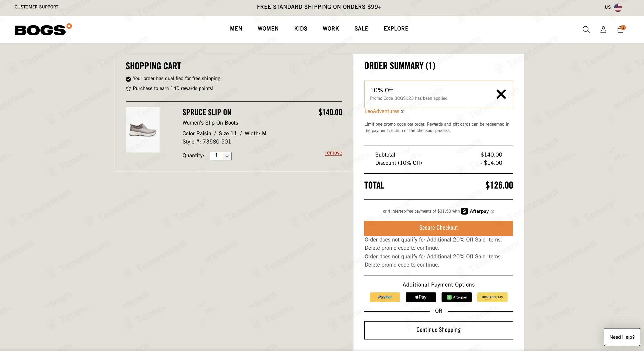The image size is (644, 351).
Task: Click the free standard shipping banner text
Action: point(319,7)
